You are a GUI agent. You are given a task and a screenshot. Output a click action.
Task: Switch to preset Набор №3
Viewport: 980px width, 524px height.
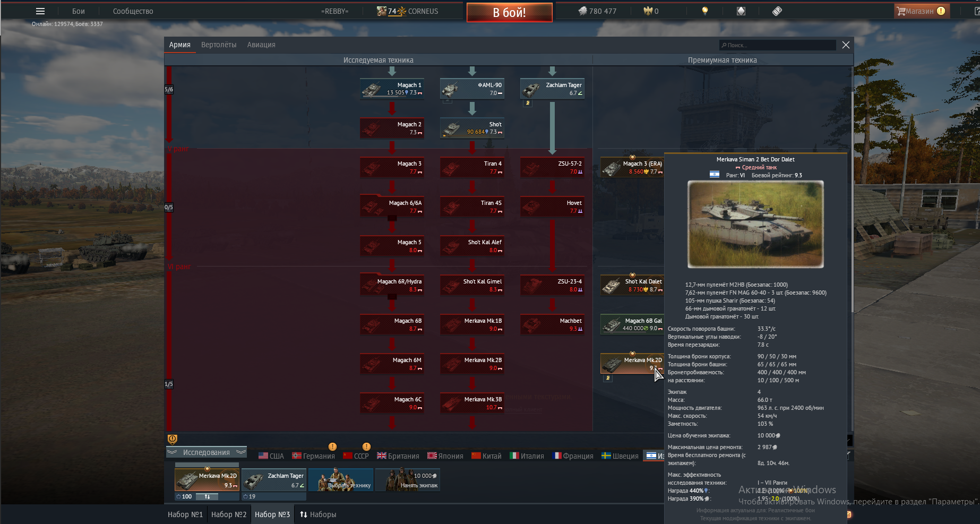click(272, 514)
